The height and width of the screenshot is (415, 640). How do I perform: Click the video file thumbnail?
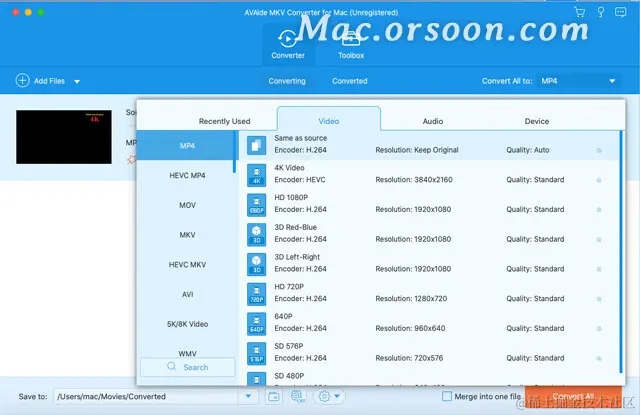[64, 137]
